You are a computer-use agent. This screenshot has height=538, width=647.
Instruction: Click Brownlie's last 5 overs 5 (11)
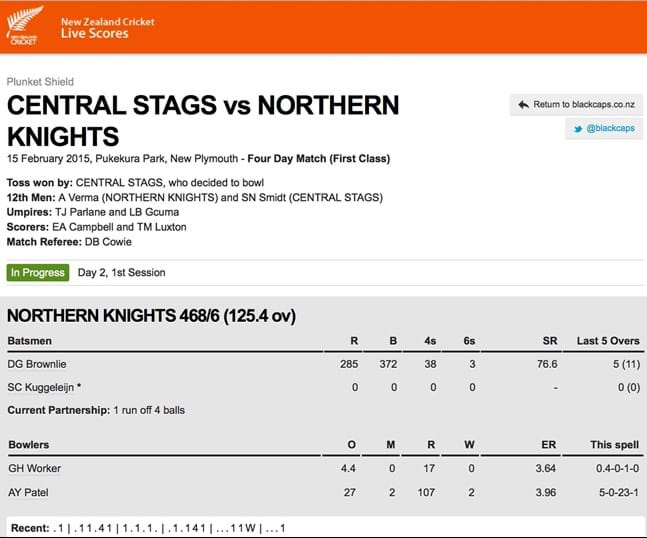point(626,364)
